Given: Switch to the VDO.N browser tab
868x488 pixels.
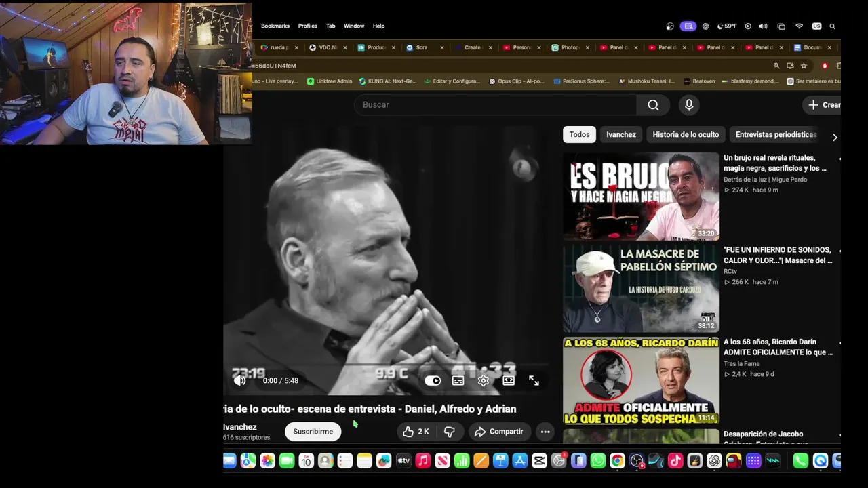Looking at the screenshot, I should 328,47.
